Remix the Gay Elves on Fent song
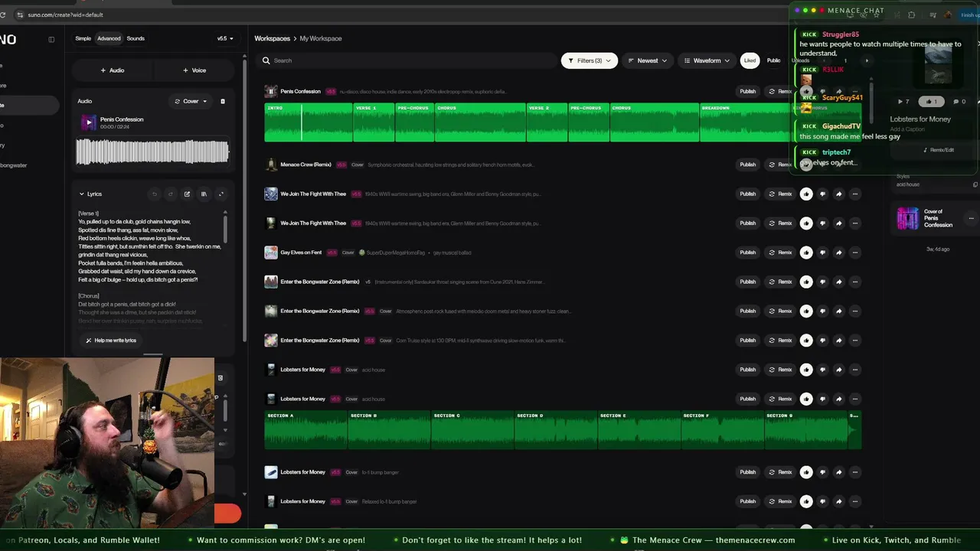980x551 pixels. [x=780, y=253]
